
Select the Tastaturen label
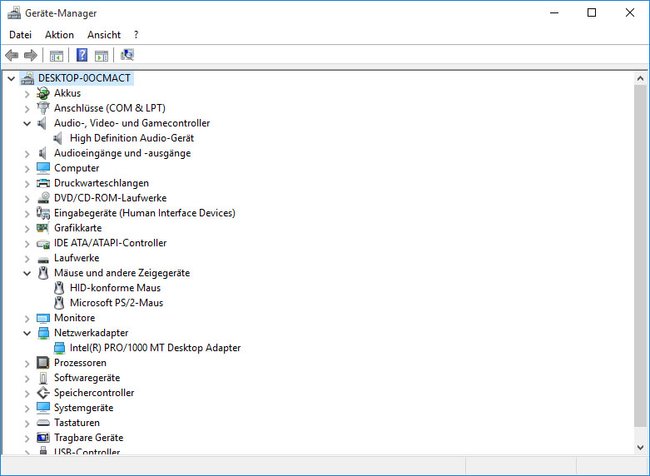[77, 423]
